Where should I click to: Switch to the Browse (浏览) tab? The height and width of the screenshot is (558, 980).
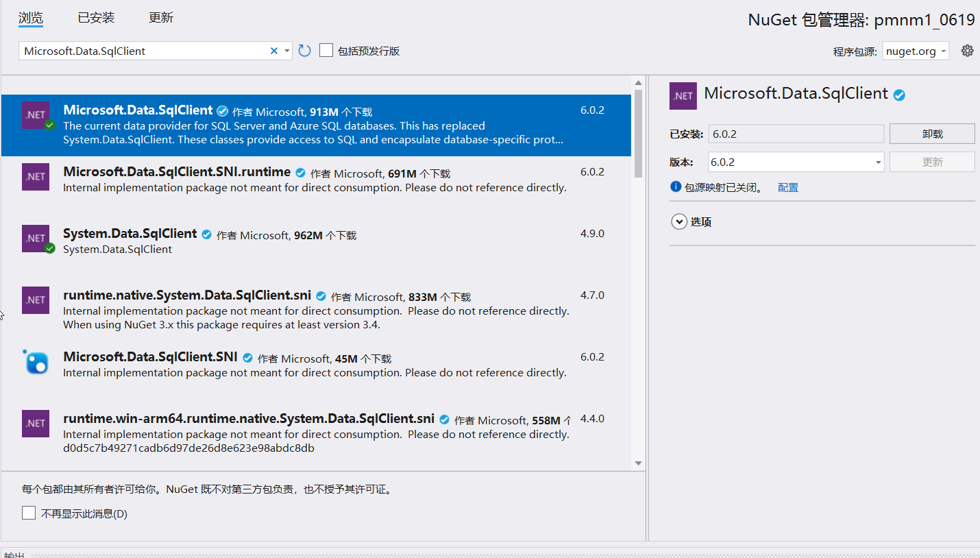(x=31, y=18)
